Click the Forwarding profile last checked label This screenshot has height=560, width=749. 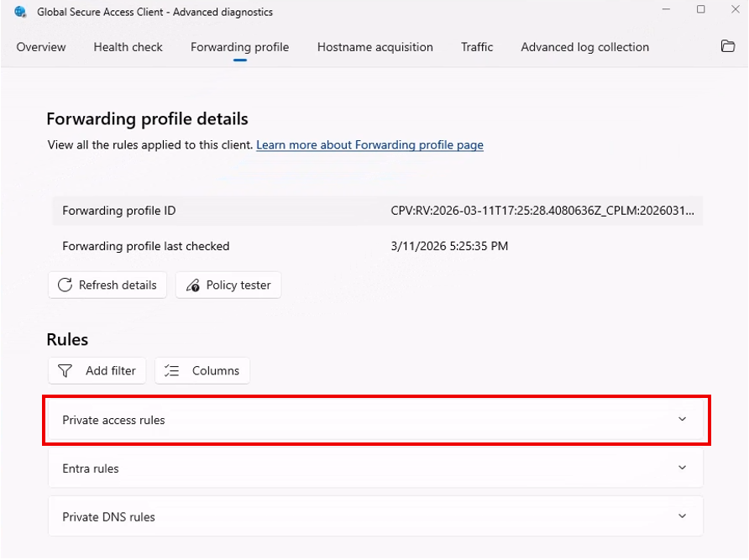pyautogui.click(x=146, y=246)
